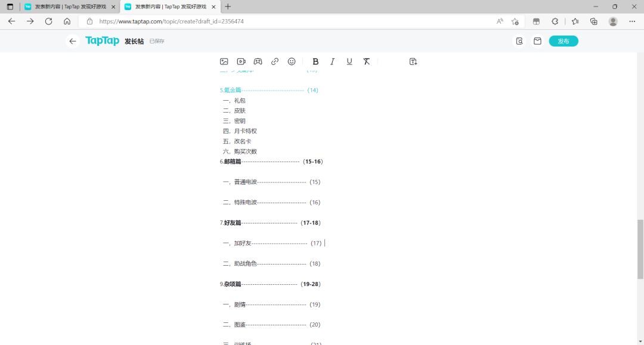Open browser collections

click(x=593, y=21)
